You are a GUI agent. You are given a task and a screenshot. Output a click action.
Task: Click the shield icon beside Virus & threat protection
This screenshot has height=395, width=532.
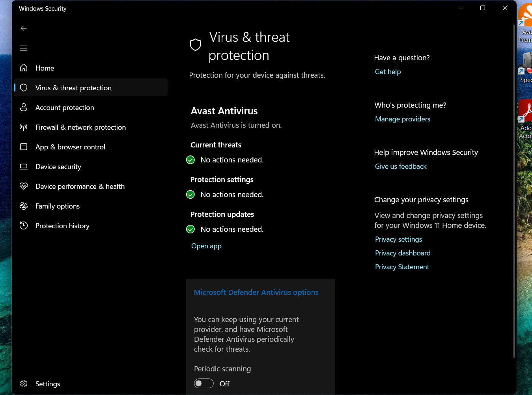coord(24,88)
